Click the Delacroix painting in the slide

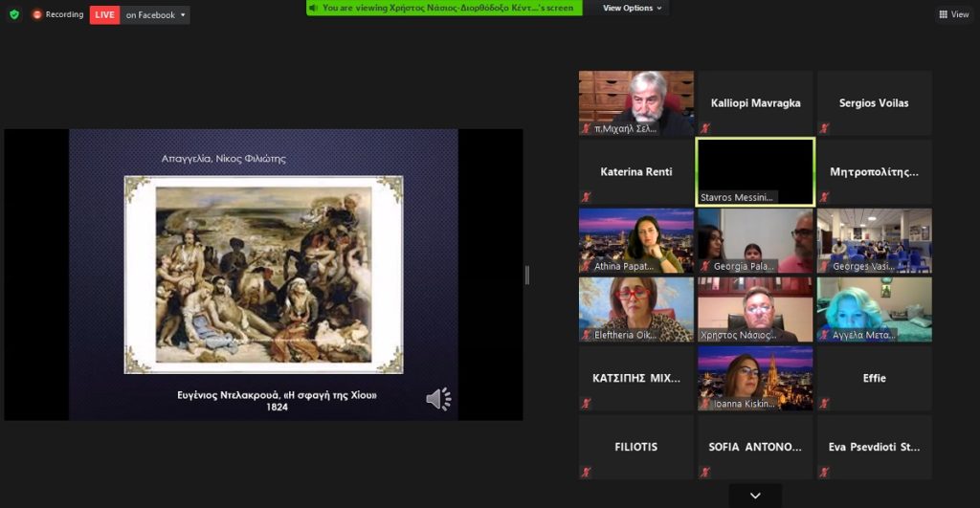point(263,274)
